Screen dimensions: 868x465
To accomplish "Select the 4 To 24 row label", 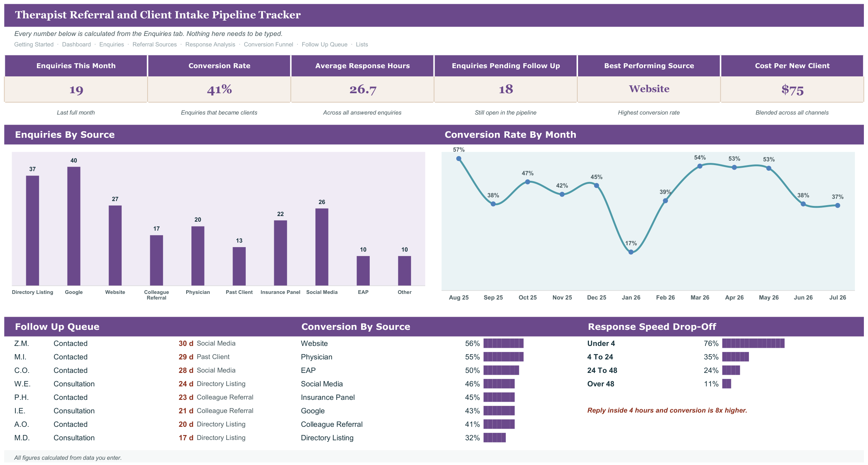I will (x=600, y=357).
